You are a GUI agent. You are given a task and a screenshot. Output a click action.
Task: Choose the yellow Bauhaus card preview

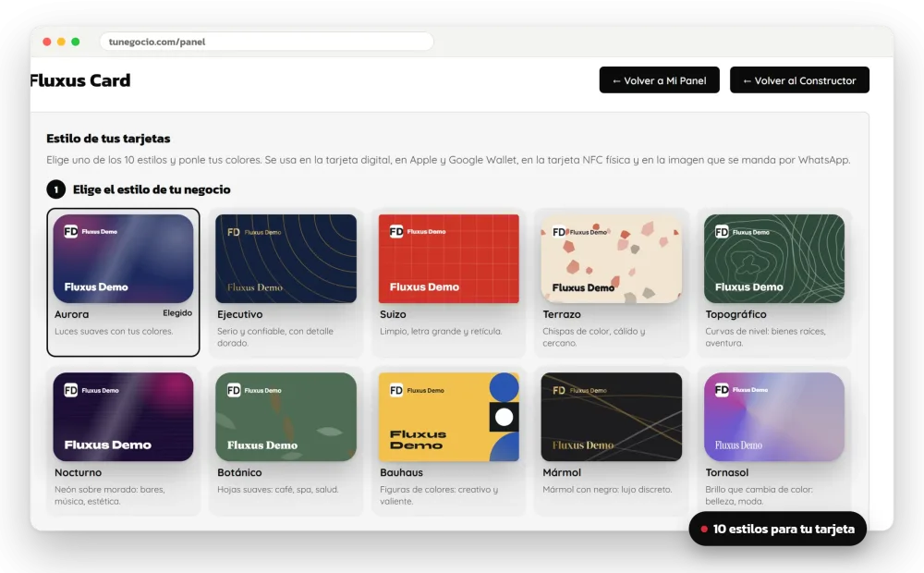tap(448, 417)
